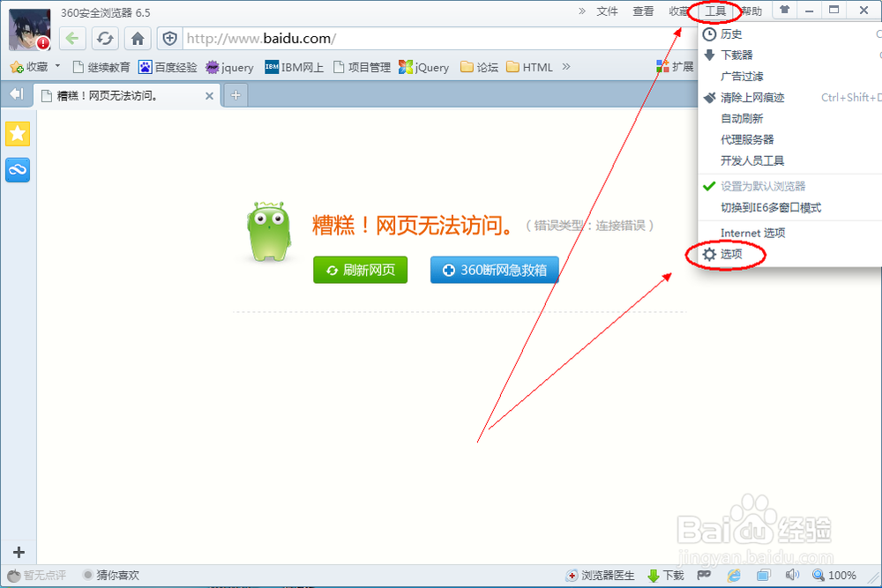
Task: Add bookmark with the 收藏 star icon
Action: pyautogui.click(x=28, y=68)
